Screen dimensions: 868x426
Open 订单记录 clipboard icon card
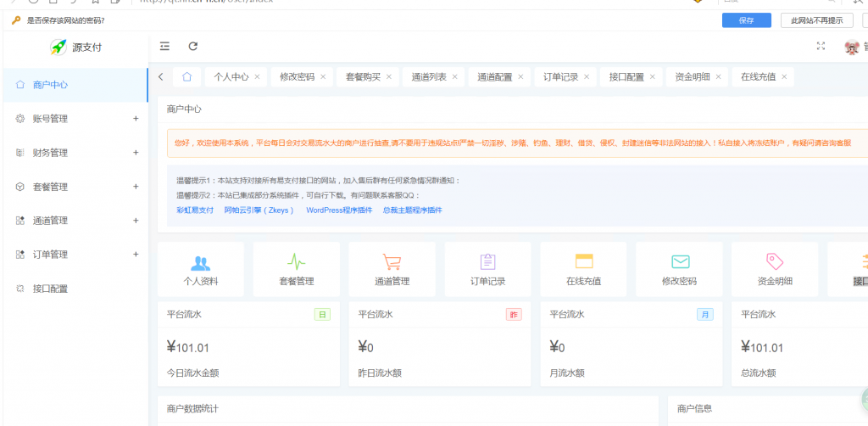click(487, 262)
